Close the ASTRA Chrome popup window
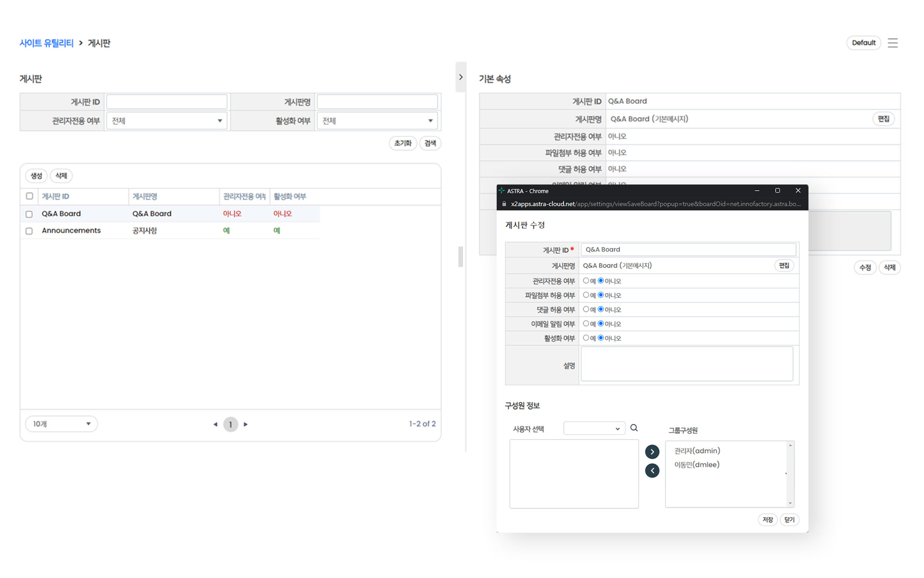Viewport: 924px width, 578px height. [x=798, y=191]
